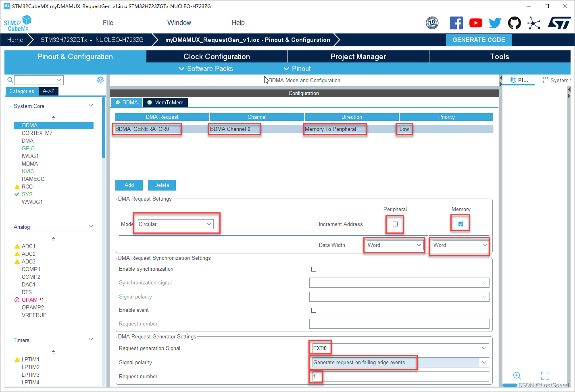The image size is (575, 392).
Task: Click the sidebar vertical scrollbar
Action: tap(104, 127)
